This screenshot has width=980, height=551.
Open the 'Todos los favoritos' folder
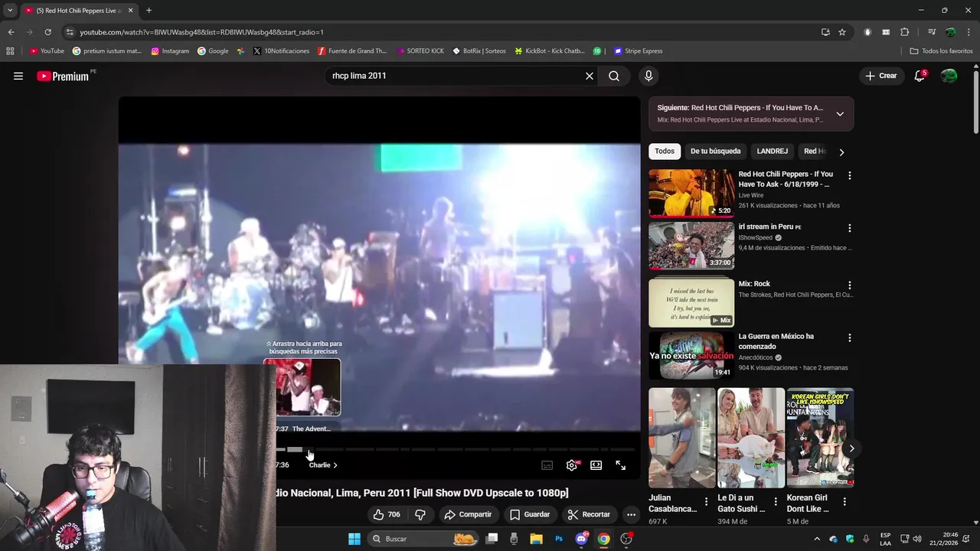[941, 51]
